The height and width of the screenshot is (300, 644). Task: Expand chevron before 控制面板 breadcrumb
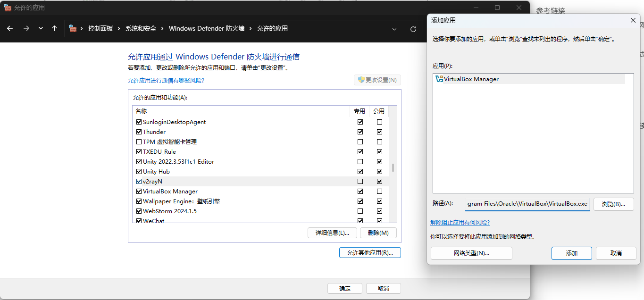coord(82,28)
